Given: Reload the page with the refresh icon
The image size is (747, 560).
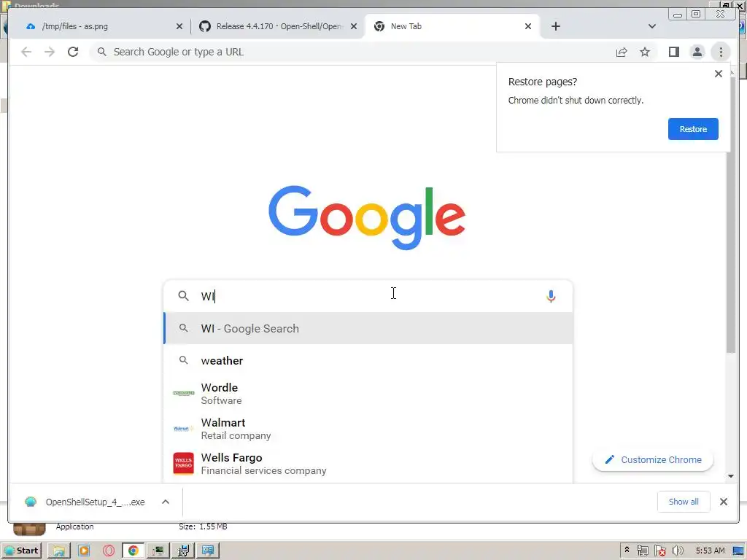Looking at the screenshot, I should tap(73, 52).
